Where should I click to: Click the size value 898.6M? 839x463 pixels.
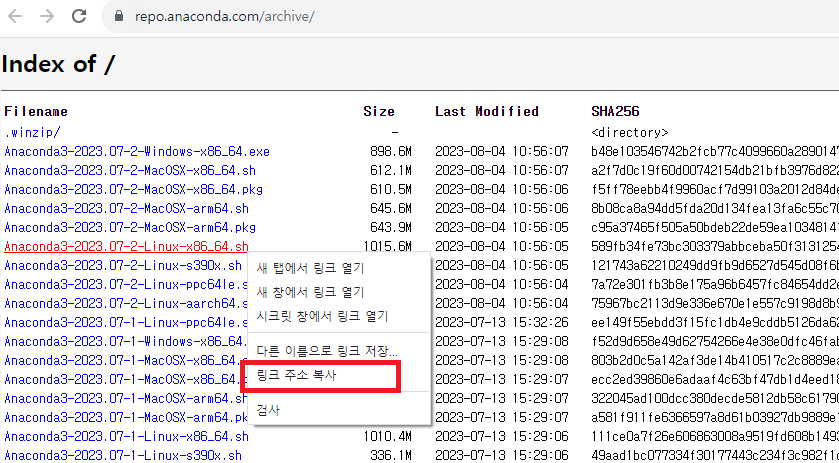pos(391,151)
